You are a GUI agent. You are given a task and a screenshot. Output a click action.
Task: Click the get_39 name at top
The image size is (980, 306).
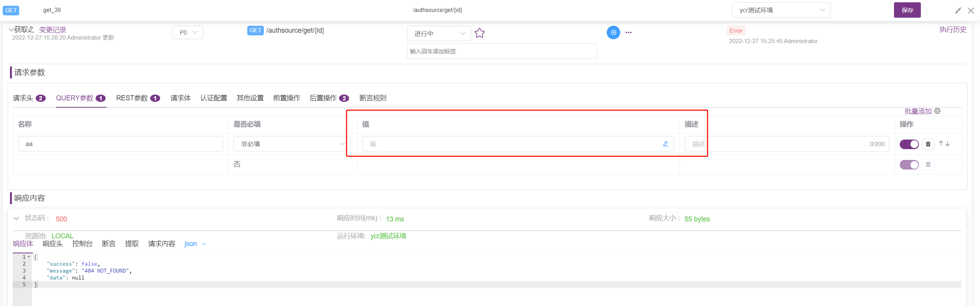click(52, 10)
